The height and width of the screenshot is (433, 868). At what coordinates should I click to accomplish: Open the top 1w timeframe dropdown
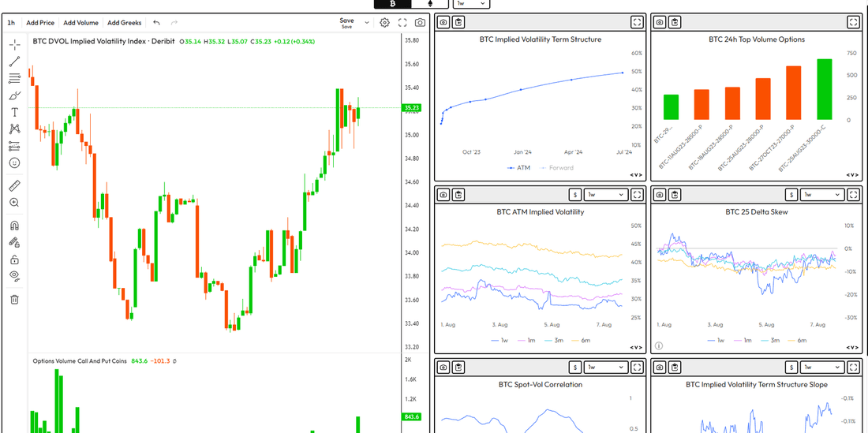(471, 3)
